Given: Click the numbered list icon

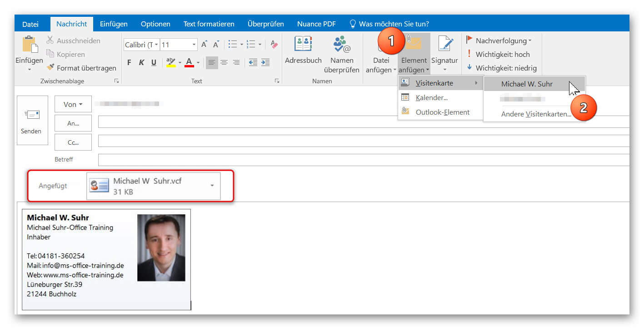Looking at the screenshot, I should coord(250,44).
